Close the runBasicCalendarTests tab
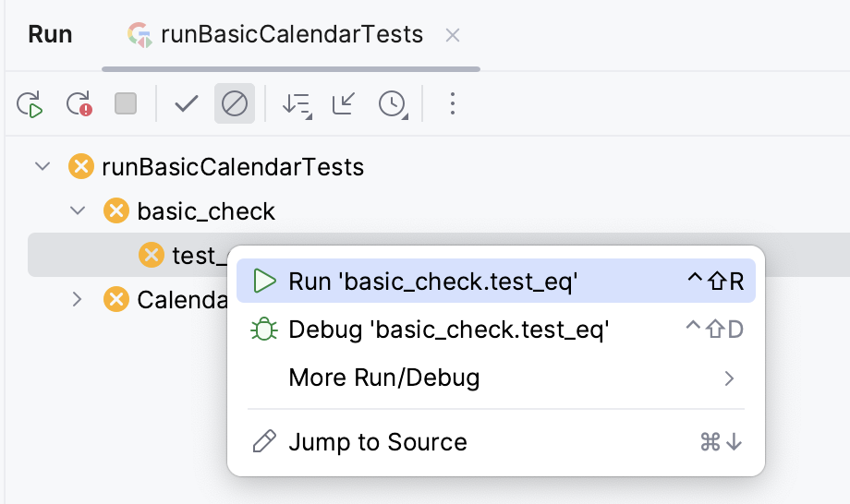Image resolution: width=850 pixels, height=504 pixels. click(x=453, y=36)
